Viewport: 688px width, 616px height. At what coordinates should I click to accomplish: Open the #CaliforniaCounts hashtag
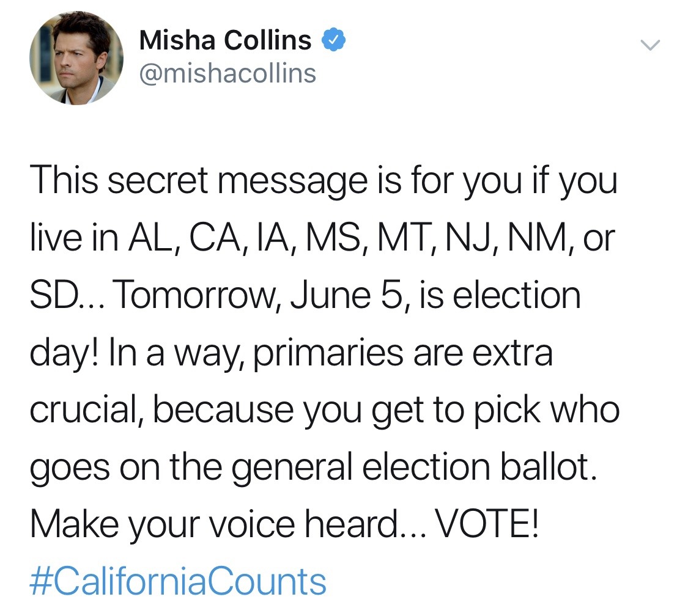[x=177, y=581]
